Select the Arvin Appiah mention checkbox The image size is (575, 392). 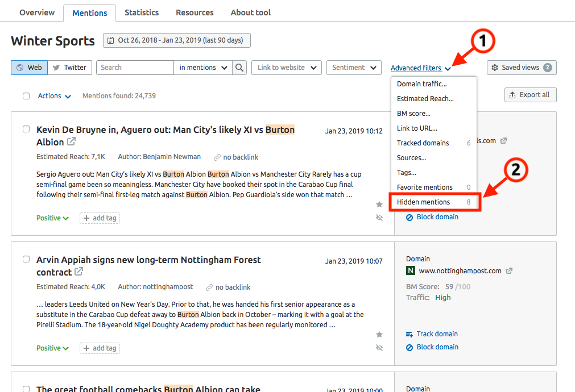click(x=26, y=259)
